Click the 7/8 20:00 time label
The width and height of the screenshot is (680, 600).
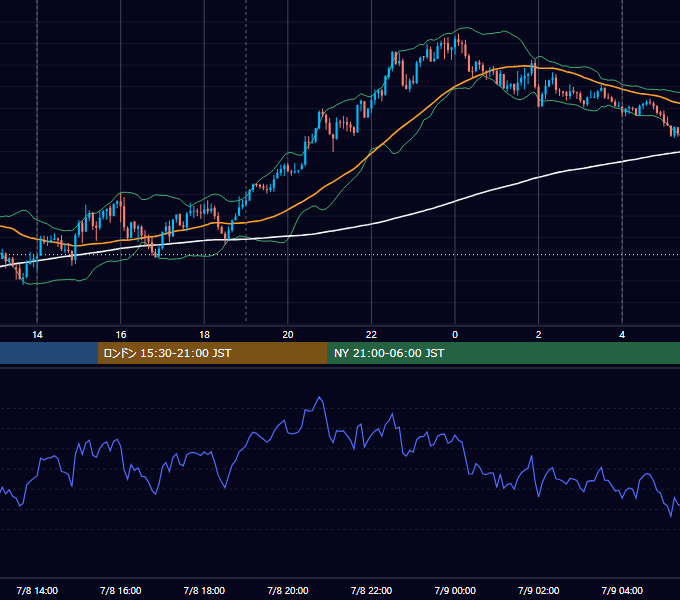coord(288,590)
